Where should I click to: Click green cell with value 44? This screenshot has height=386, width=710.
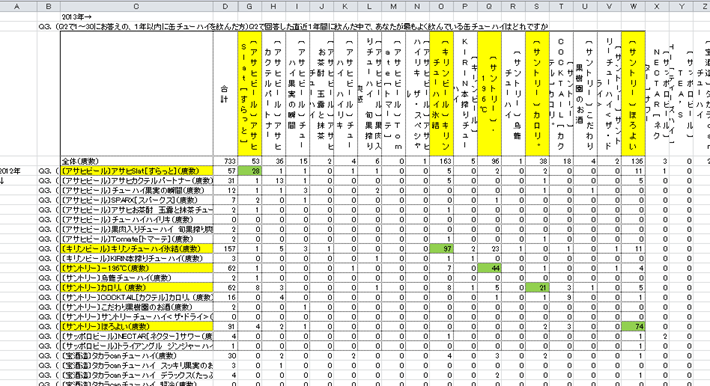pos(489,268)
